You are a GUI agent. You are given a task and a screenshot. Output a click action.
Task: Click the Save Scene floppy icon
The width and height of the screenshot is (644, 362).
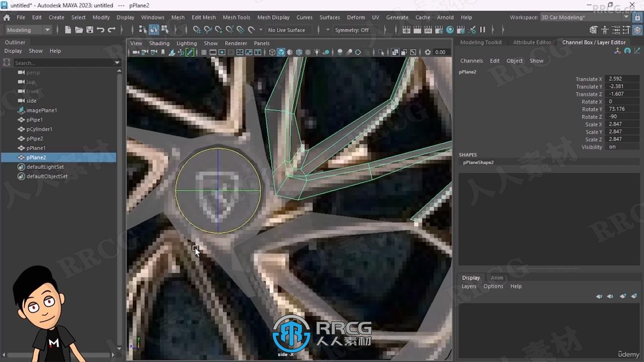tap(90, 30)
